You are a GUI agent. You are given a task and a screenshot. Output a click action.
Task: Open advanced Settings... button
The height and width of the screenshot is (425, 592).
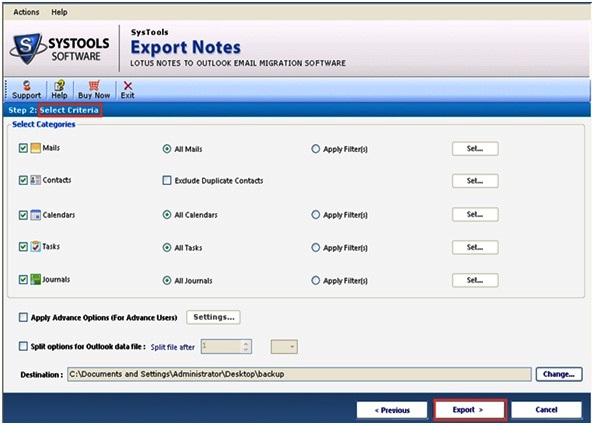click(213, 317)
